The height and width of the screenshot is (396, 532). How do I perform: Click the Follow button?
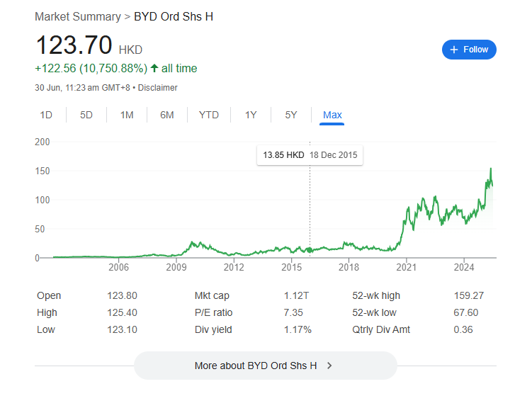pyautogui.click(x=469, y=50)
